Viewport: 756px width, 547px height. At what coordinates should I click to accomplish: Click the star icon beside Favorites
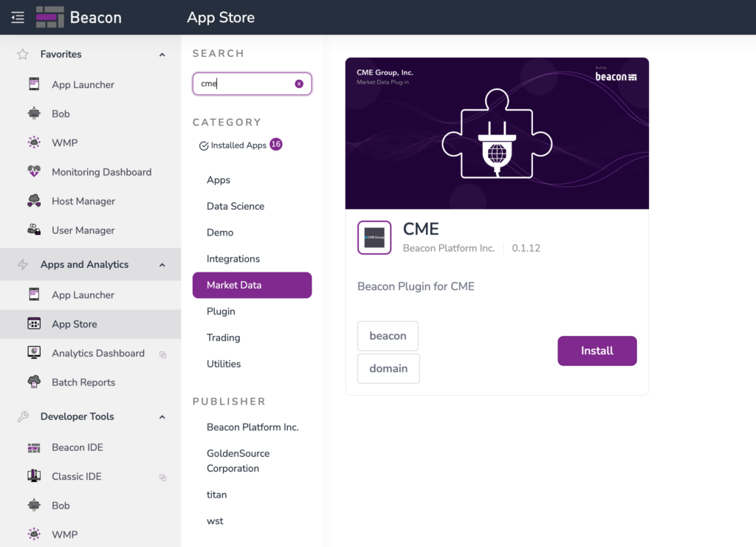pyautogui.click(x=23, y=55)
